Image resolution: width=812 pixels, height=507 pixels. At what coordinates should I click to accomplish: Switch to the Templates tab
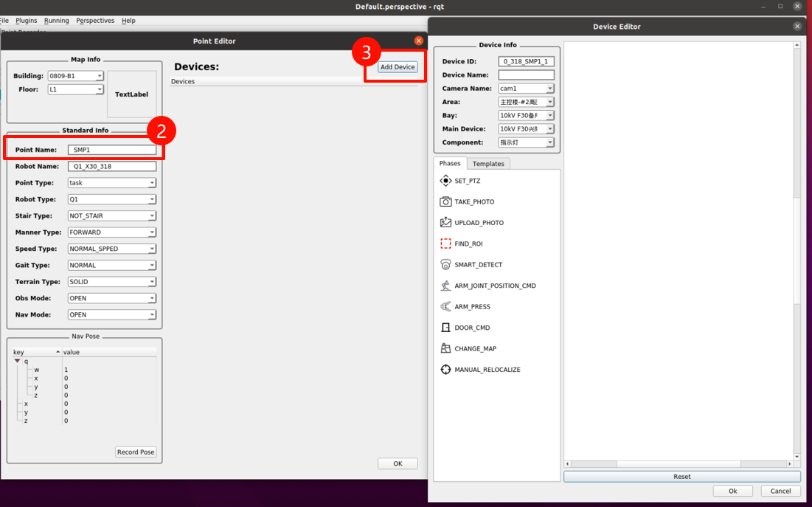(488, 164)
